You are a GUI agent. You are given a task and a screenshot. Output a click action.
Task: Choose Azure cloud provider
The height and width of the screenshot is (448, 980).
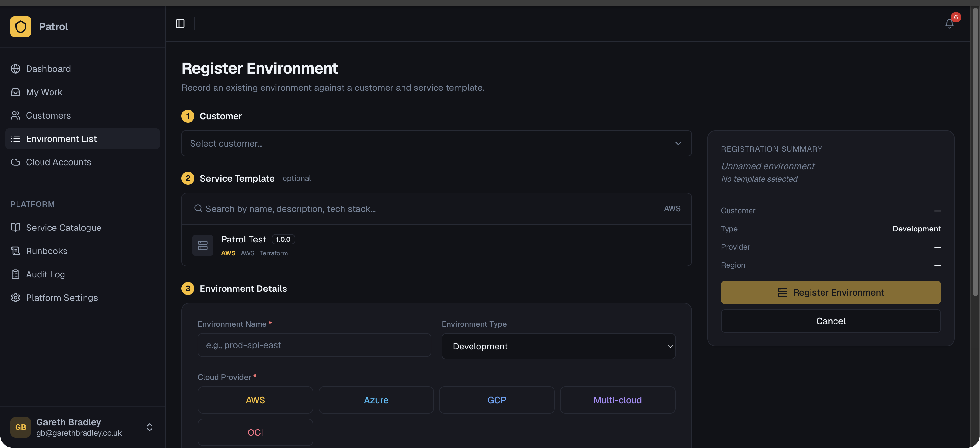tap(376, 400)
